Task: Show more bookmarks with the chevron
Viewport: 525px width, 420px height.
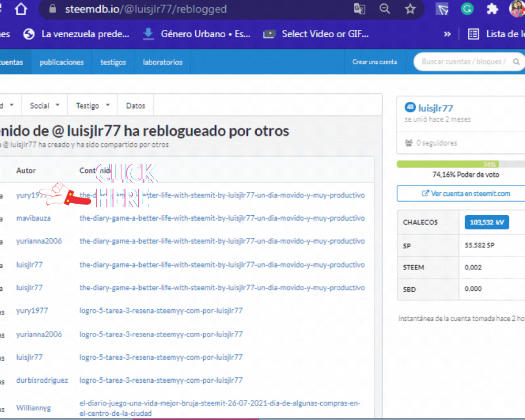Action: point(447,34)
